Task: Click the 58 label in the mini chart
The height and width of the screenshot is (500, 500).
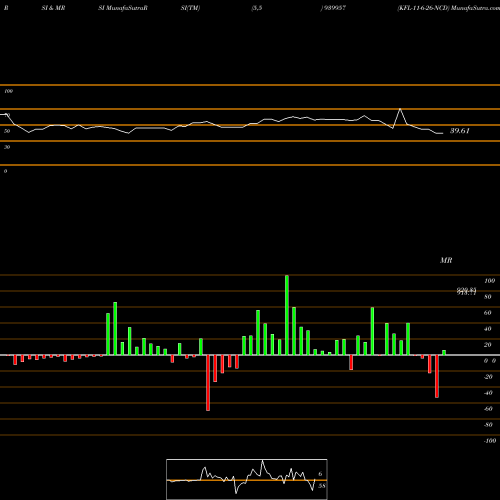Action: (x=321, y=486)
